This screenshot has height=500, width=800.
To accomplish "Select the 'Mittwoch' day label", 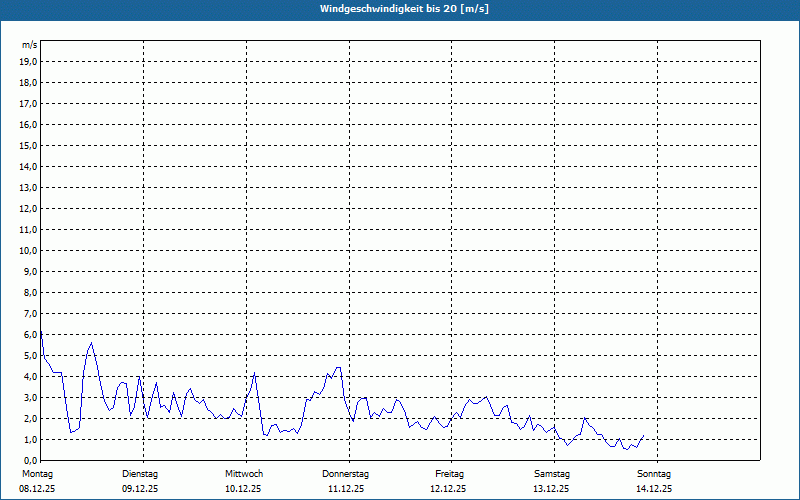I will (243, 474).
